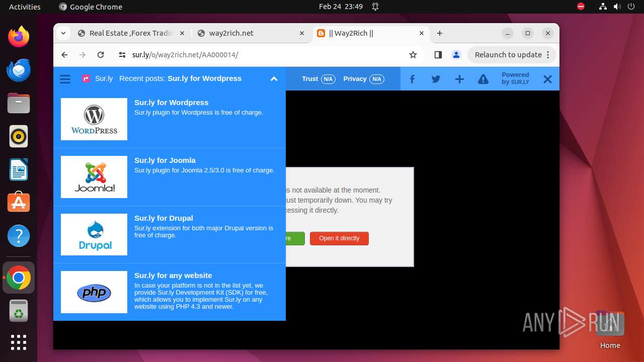Show applications grid
This screenshot has width=644, height=362.
point(19,342)
